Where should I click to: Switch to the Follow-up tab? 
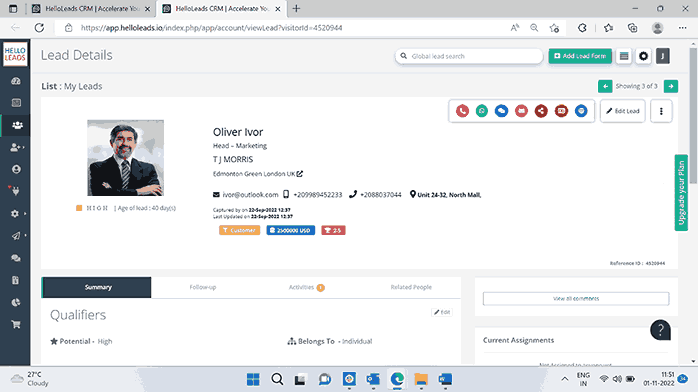click(x=203, y=287)
